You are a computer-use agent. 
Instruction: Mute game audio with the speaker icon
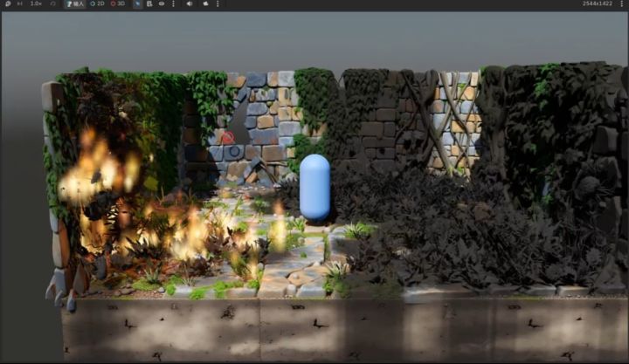point(190,3)
